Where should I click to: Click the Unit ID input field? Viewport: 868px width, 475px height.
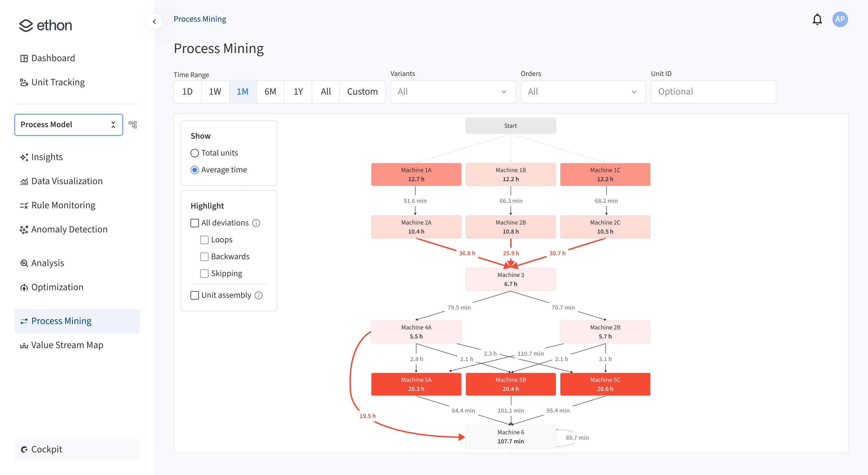click(713, 91)
